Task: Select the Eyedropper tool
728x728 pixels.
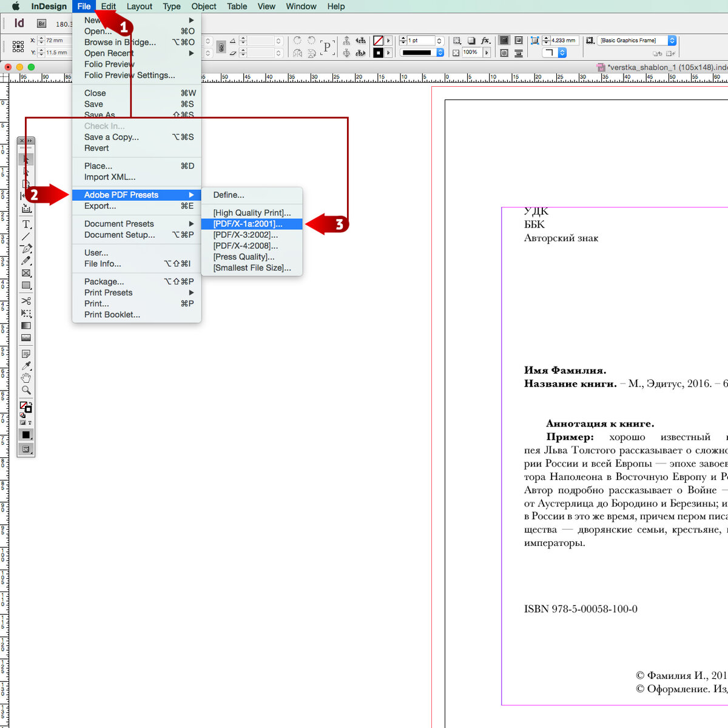Action: 26,365
